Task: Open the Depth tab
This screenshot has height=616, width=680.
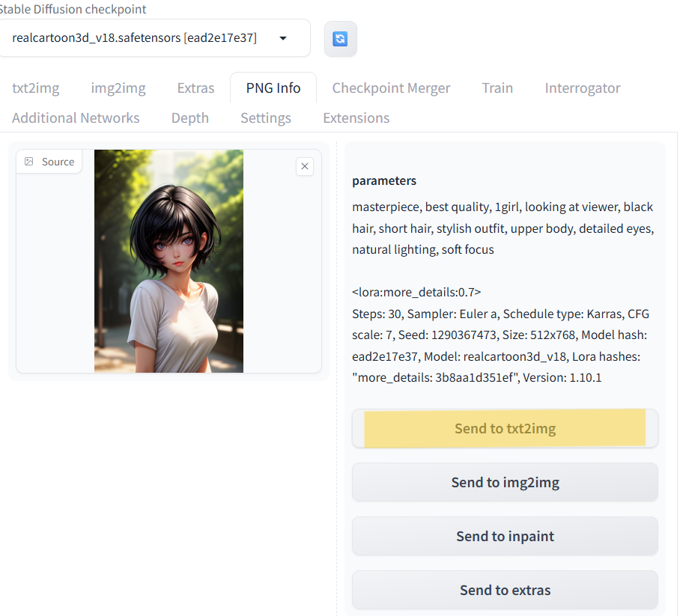Action: coord(190,118)
